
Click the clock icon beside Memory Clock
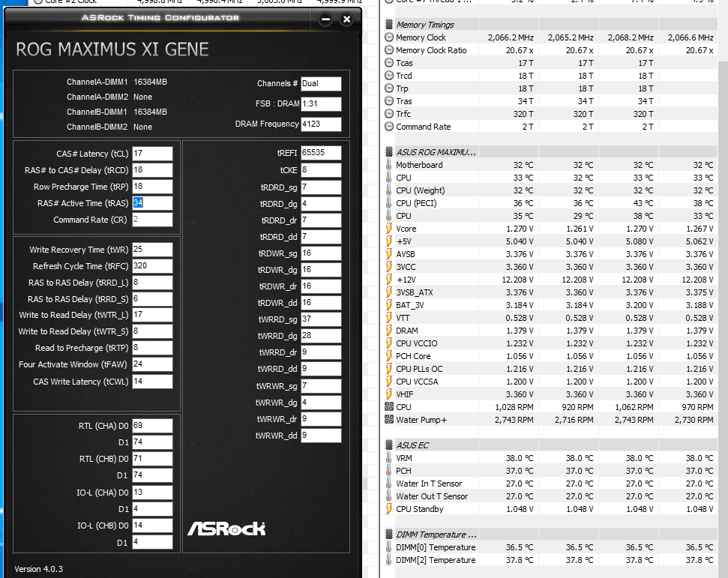[389, 37]
